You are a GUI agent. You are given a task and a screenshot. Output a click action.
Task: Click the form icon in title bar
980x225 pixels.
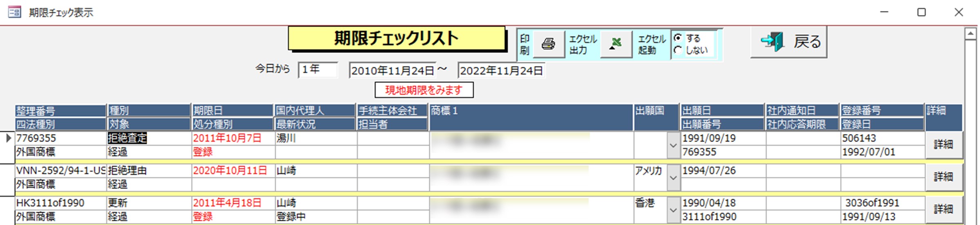tap(14, 12)
